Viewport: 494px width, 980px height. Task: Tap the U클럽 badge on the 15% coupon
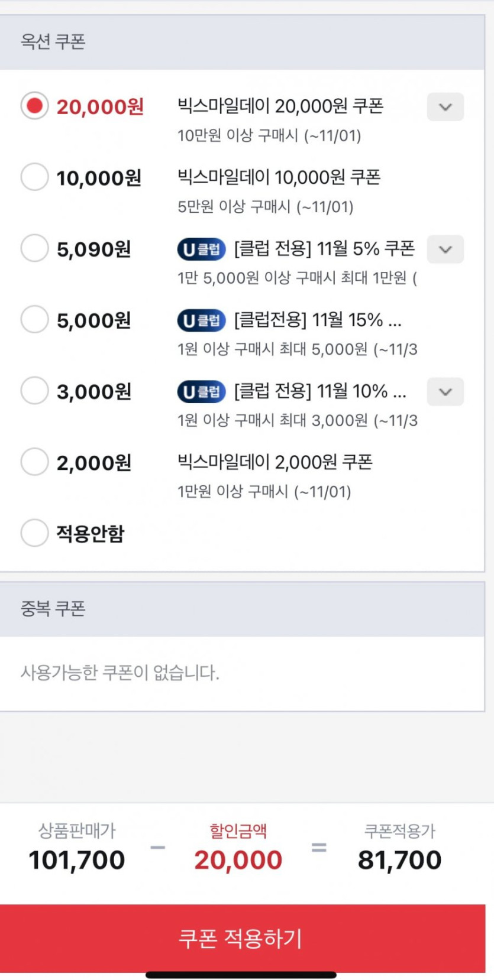click(x=201, y=320)
